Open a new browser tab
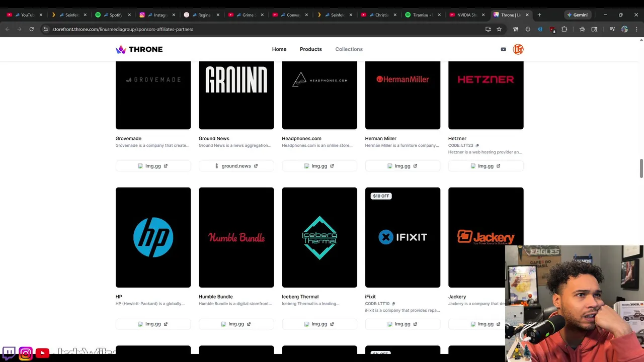644x362 pixels. click(x=539, y=15)
